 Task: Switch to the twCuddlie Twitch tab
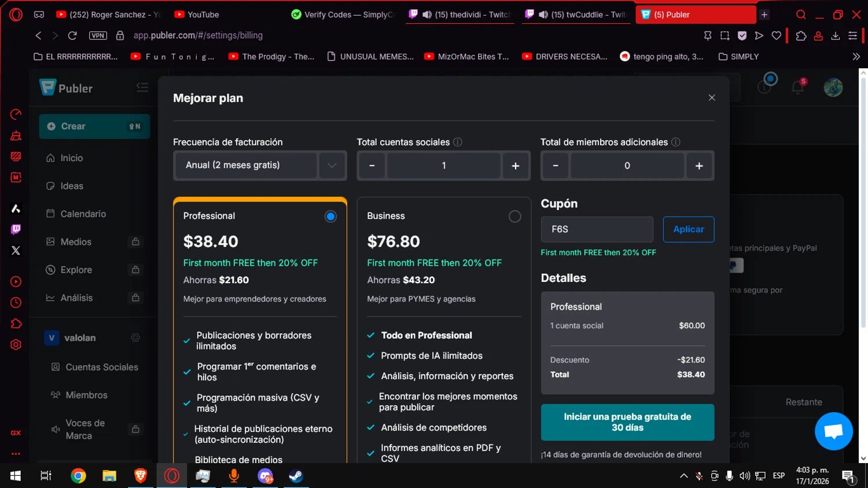(x=576, y=14)
